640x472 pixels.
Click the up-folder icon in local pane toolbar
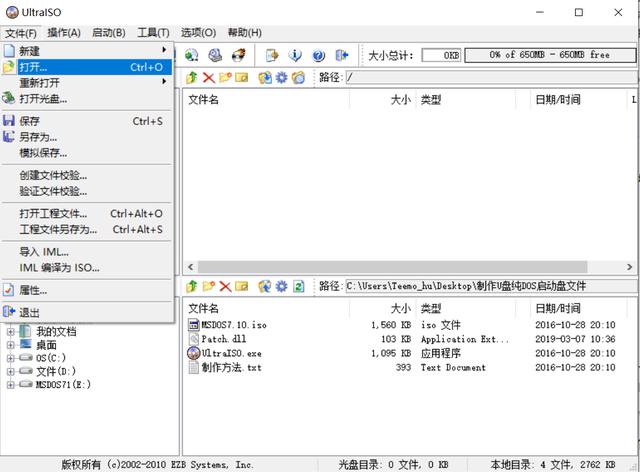[192, 286]
